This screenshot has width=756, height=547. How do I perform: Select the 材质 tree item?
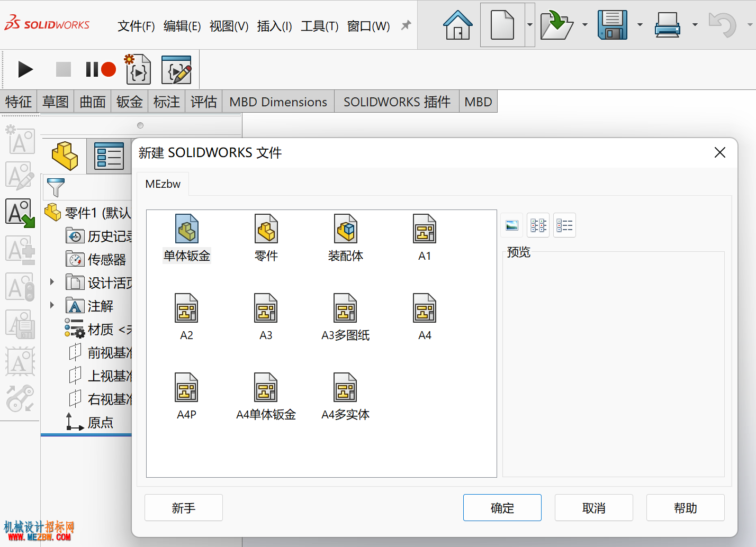pos(98,329)
